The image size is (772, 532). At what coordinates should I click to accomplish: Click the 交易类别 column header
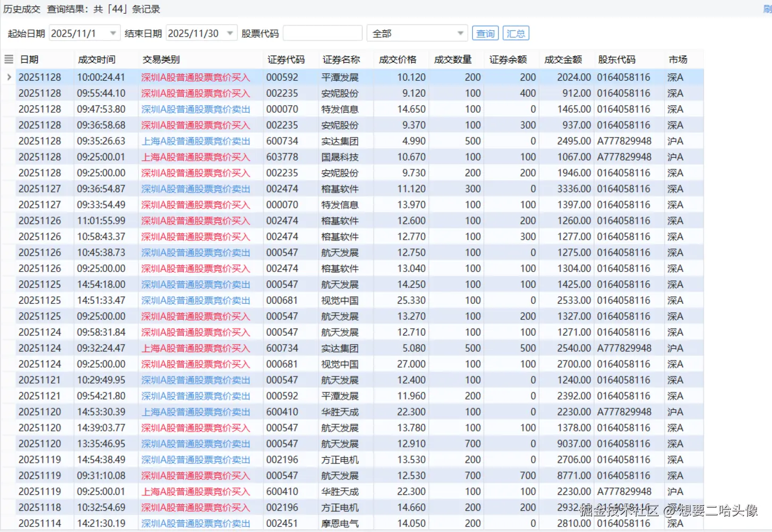160,59
